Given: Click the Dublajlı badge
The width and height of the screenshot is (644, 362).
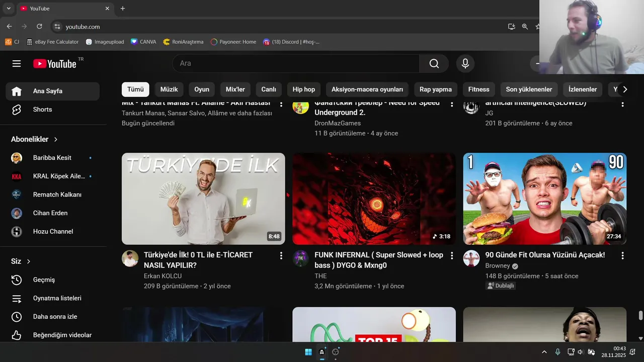Looking at the screenshot, I should pos(501,286).
